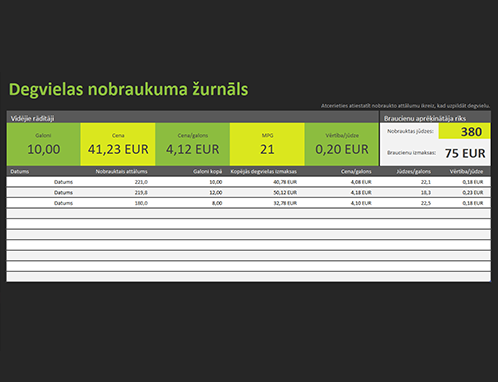
Task: Click the tile value 0,20 EUR
Action: pos(342,149)
